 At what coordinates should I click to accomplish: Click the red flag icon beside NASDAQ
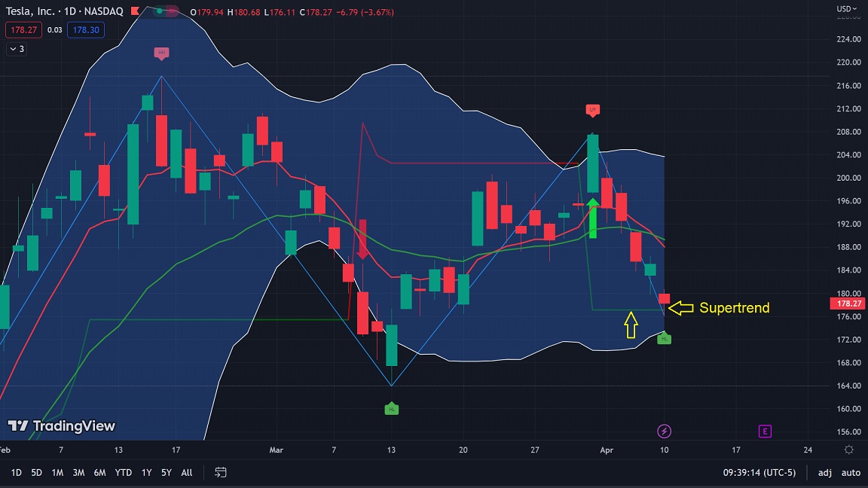pyautogui.click(x=135, y=11)
